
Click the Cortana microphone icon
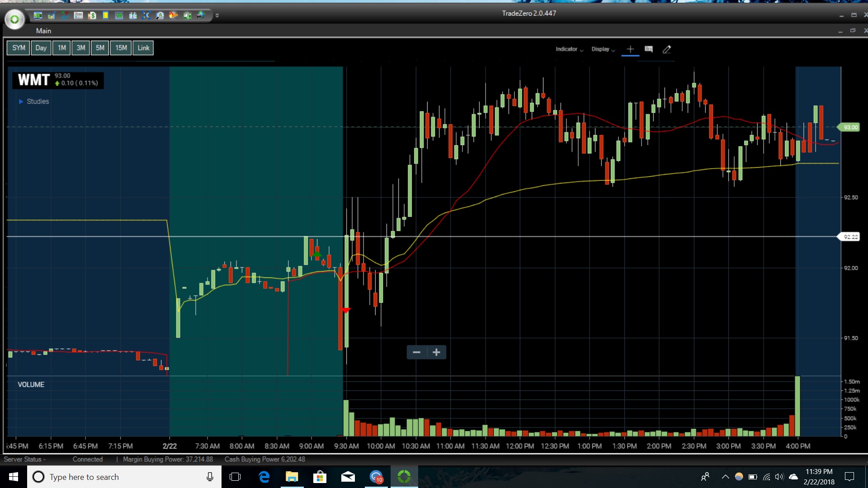210,477
